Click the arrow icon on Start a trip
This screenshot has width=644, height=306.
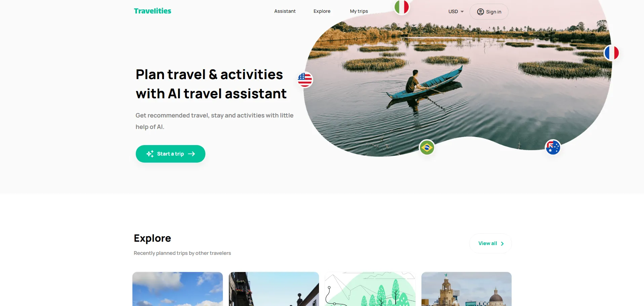[192, 154]
